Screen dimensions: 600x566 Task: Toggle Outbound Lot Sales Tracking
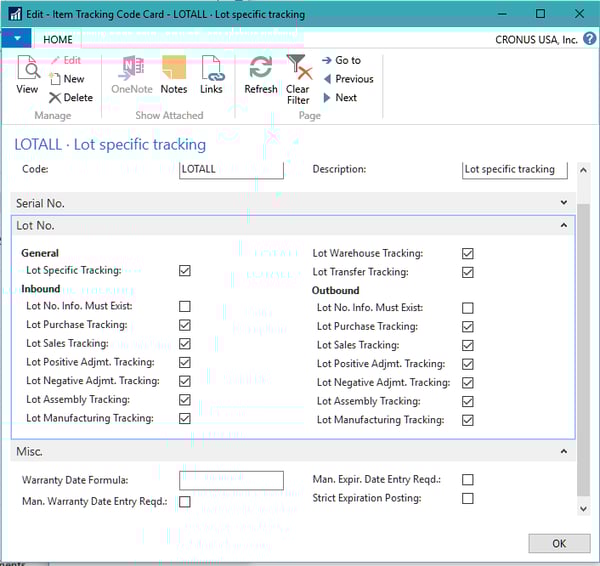pyautogui.click(x=468, y=345)
